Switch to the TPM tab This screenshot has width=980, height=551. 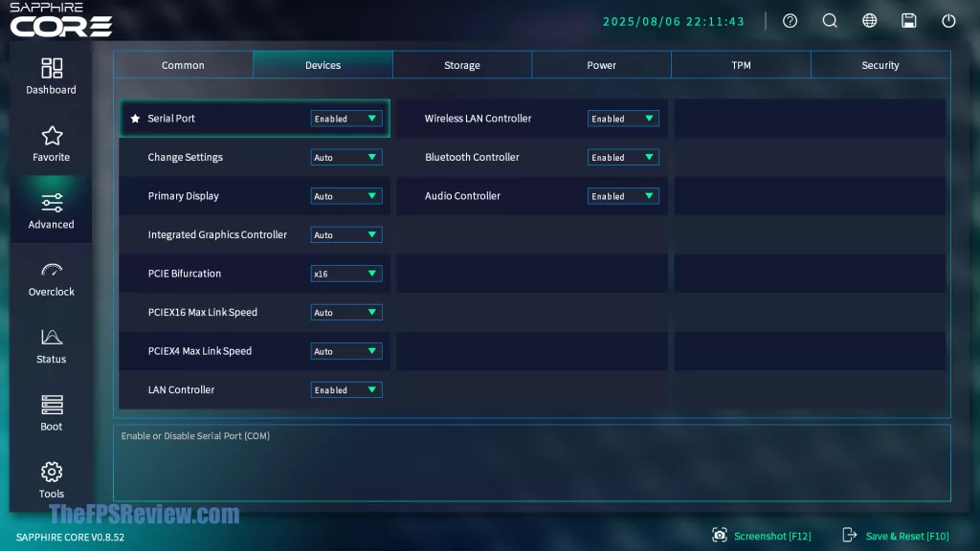742,65
